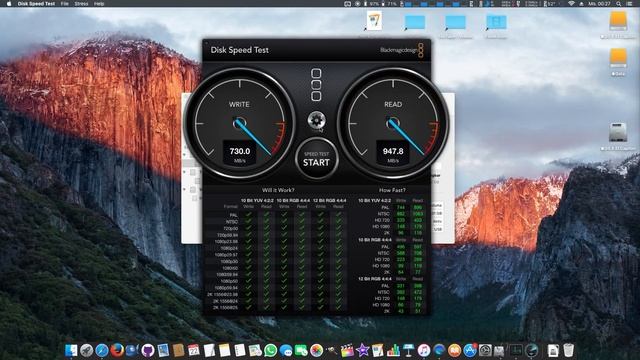Click the "Will it Work?" heading
Screen dimensions: 640x360
[x=278, y=190]
